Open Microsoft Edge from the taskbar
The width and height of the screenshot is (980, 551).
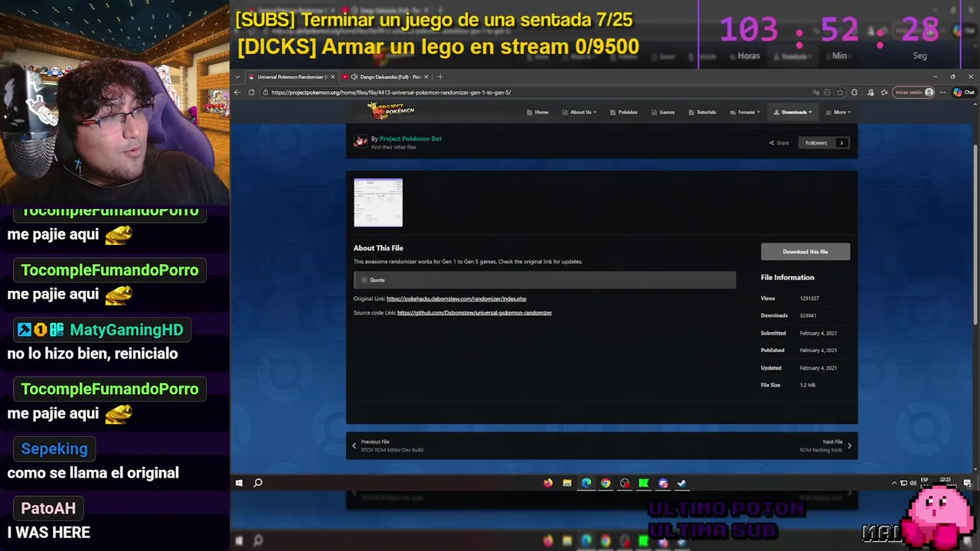(586, 483)
